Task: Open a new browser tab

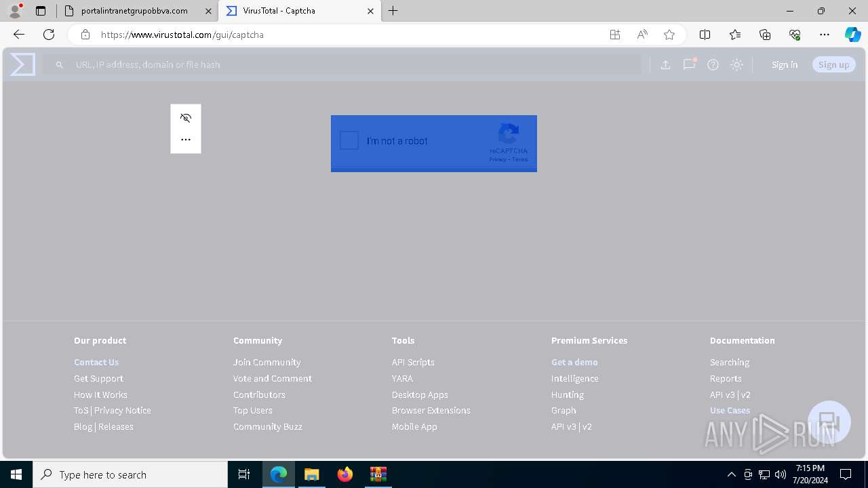Action: pyautogui.click(x=393, y=11)
